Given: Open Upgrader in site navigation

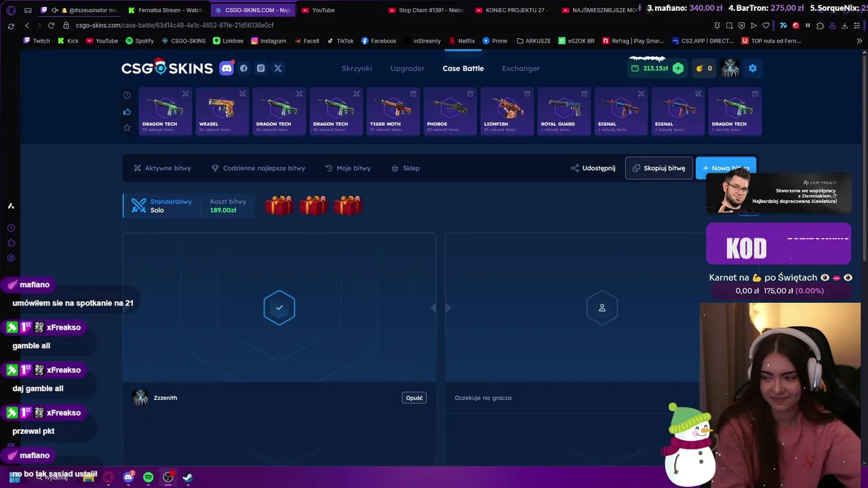Looking at the screenshot, I should coord(407,68).
